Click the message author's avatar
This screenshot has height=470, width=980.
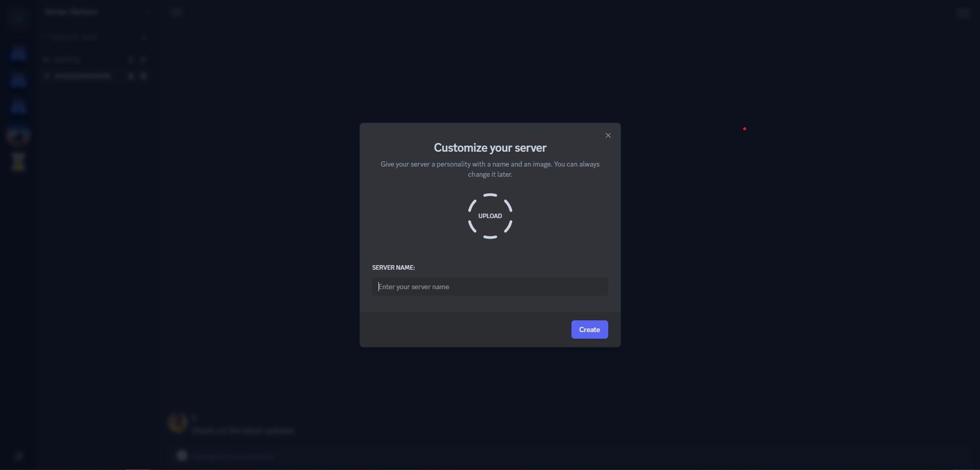pyautogui.click(x=178, y=423)
